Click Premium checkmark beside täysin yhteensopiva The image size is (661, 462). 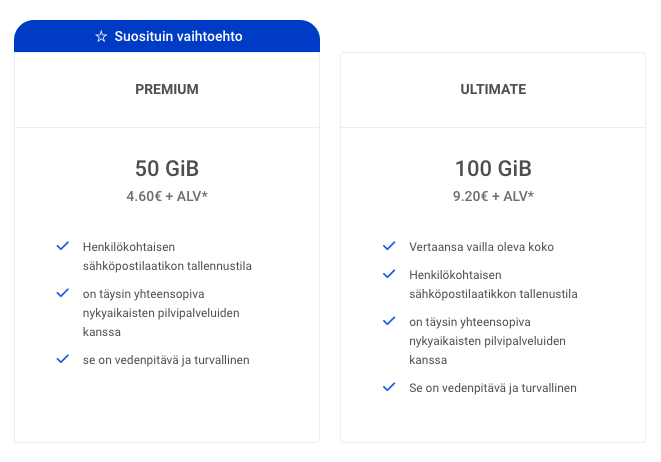[x=62, y=293]
